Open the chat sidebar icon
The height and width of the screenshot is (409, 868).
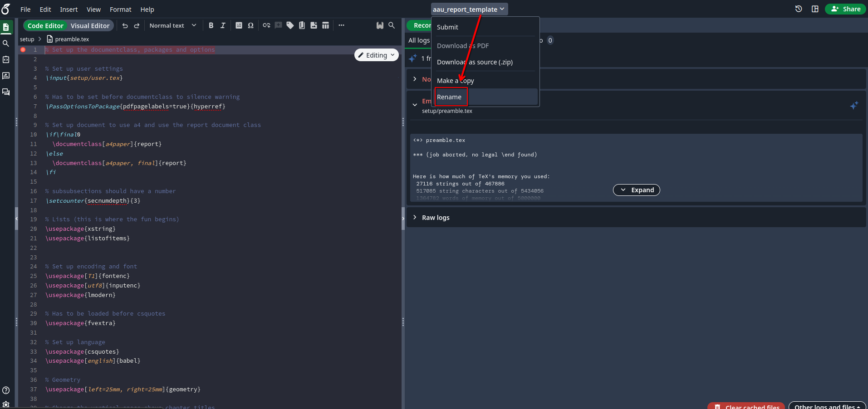[6, 92]
